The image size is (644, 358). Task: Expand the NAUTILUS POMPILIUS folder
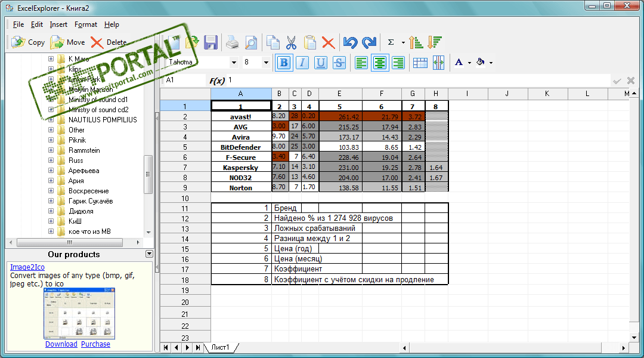[51, 119]
